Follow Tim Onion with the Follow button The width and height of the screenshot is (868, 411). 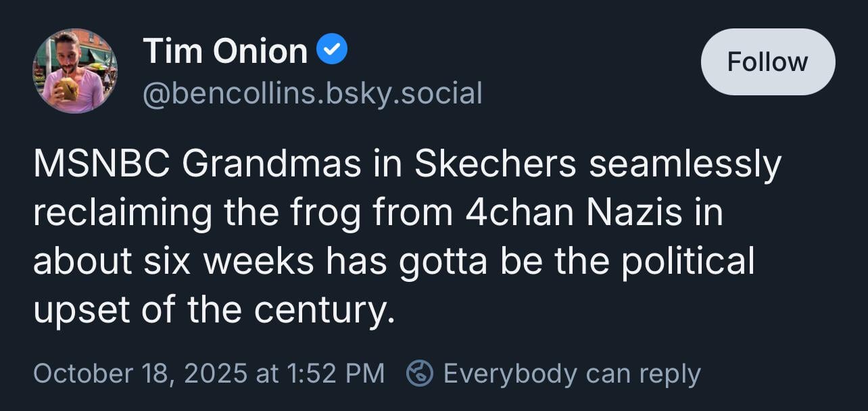(767, 62)
